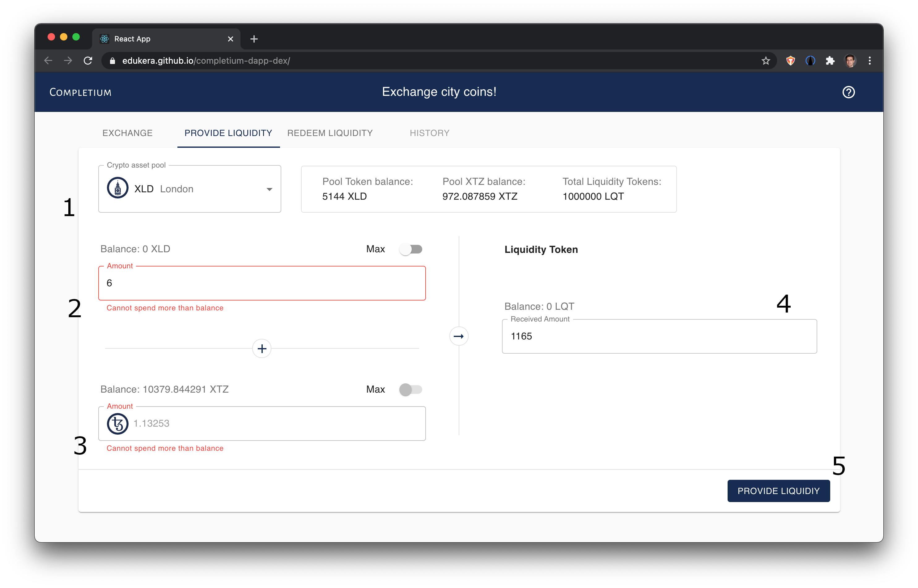Click the '5144 XLD' pool token balance
The width and height of the screenshot is (918, 588).
pyautogui.click(x=344, y=196)
